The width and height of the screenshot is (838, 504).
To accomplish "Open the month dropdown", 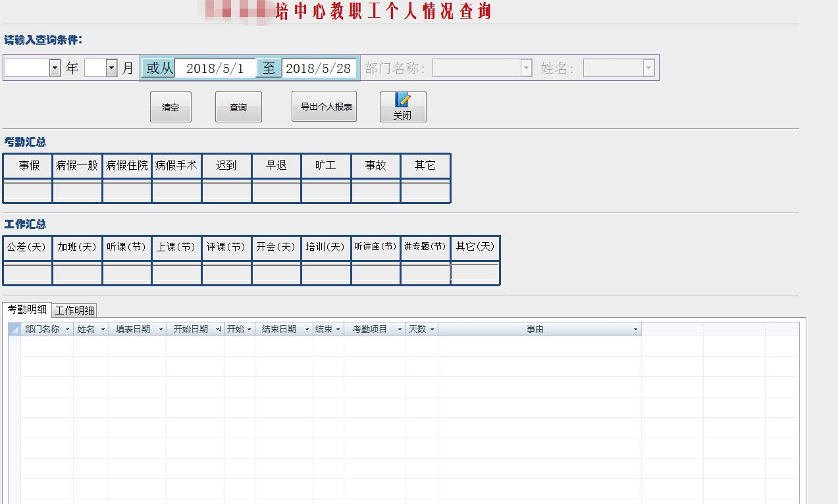I will click(111, 68).
